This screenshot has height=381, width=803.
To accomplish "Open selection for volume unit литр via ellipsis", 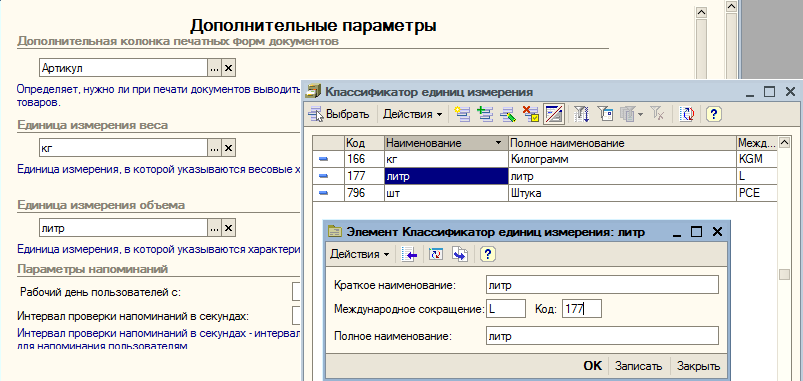I will (215, 228).
